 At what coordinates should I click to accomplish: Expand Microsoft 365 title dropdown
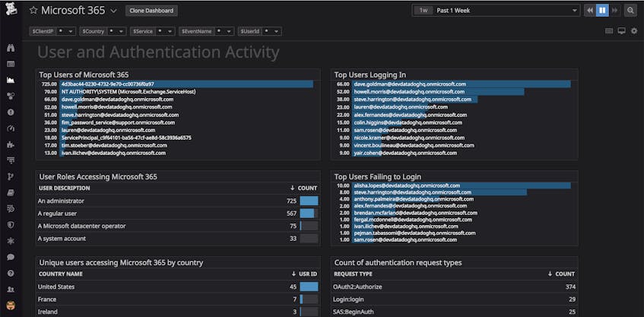click(114, 11)
